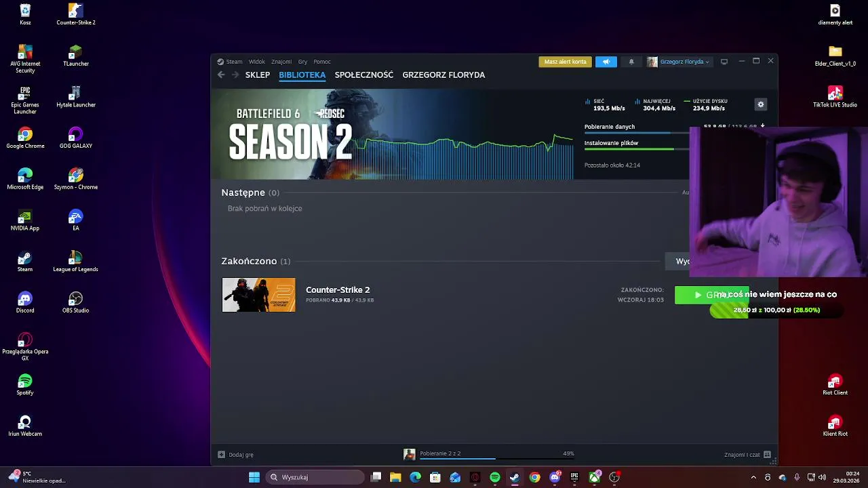Open TikTok LIVE Studio desktop icon

(x=835, y=97)
